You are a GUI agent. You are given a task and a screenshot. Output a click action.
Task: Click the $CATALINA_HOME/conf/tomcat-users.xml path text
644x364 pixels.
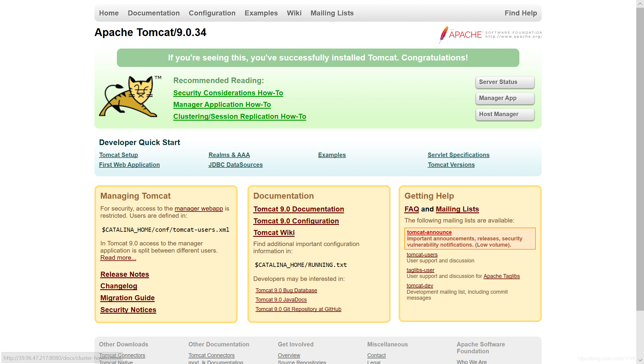[x=165, y=230]
